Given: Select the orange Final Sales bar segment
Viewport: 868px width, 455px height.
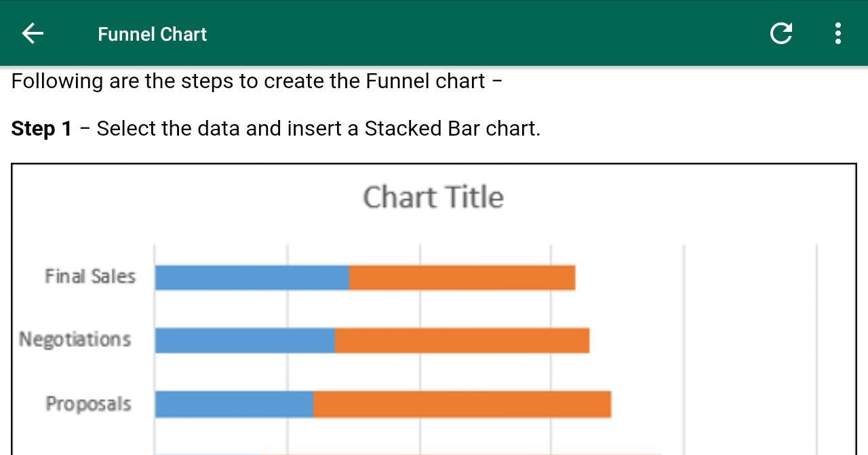Looking at the screenshot, I should (462, 278).
